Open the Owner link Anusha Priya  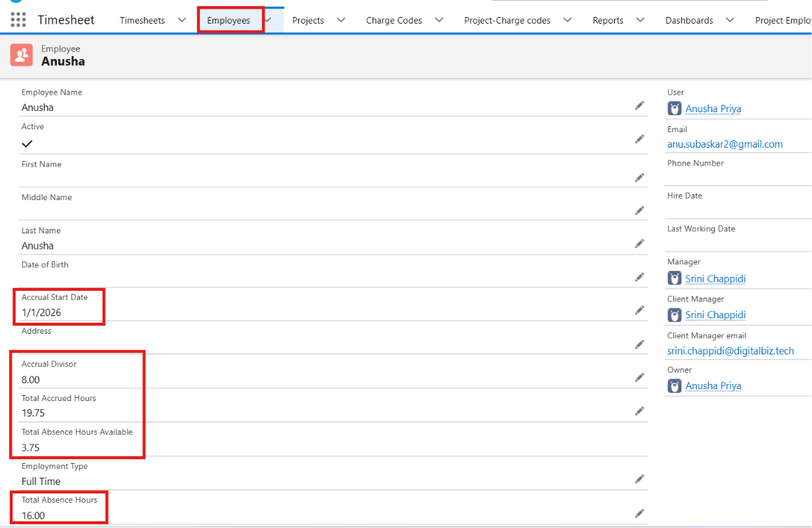pos(713,385)
